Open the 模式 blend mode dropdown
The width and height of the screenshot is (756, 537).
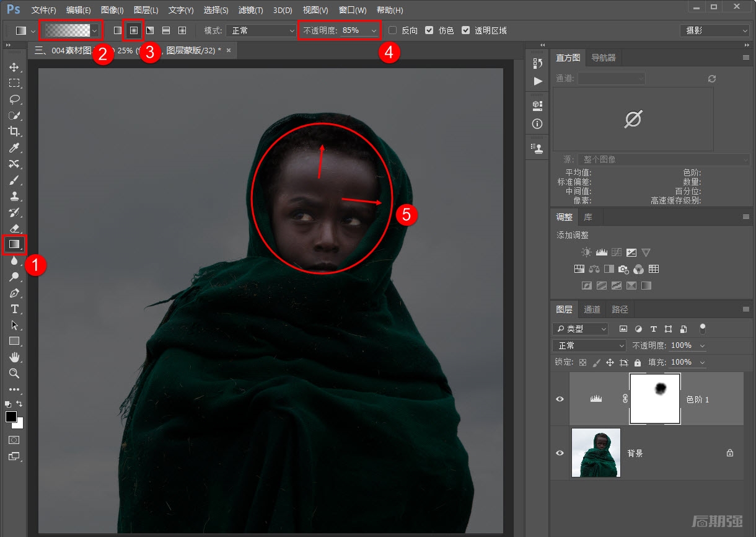pyautogui.click(x=261, y=30)
